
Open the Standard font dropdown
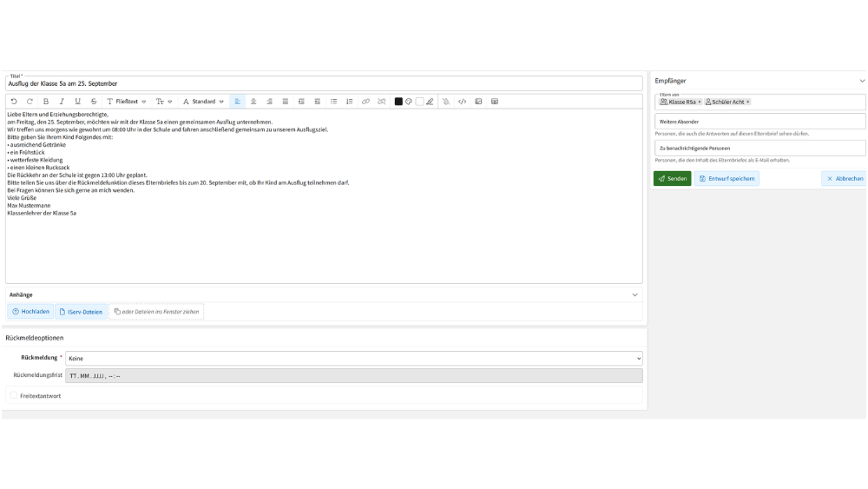click(x=203, y=102)
